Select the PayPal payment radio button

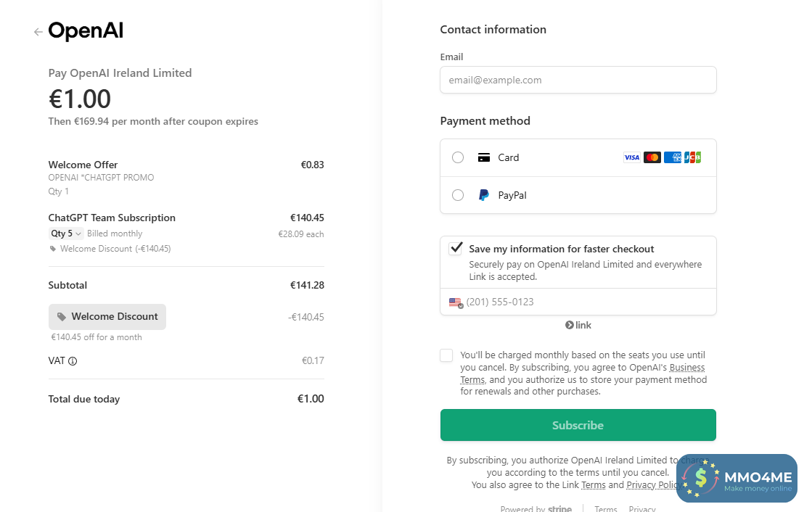[458, 195]
